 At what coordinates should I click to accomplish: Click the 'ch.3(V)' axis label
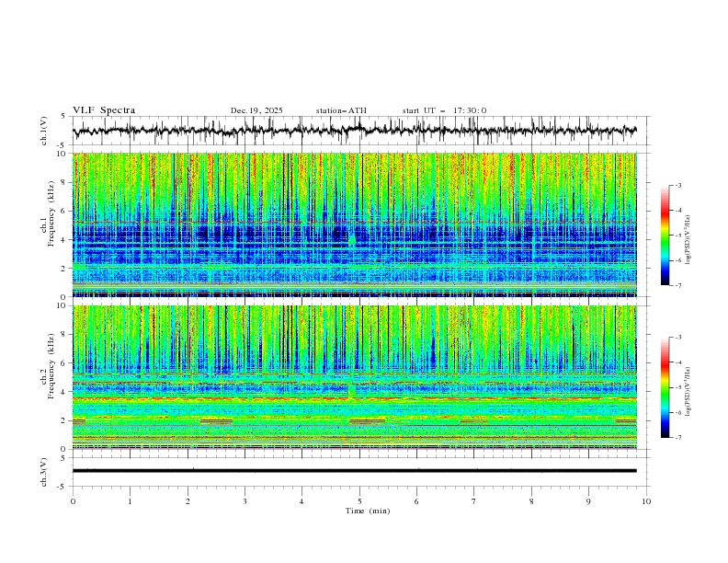[x=44, y=472]
